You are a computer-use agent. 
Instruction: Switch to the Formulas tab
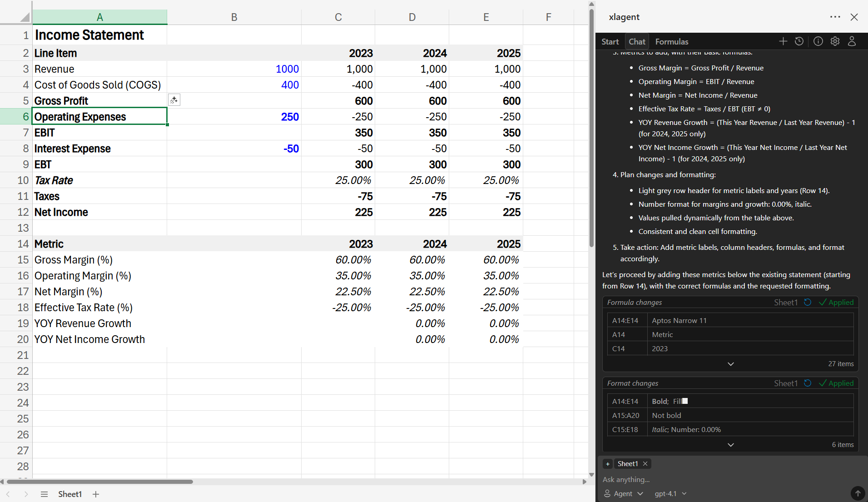[672, 42]
